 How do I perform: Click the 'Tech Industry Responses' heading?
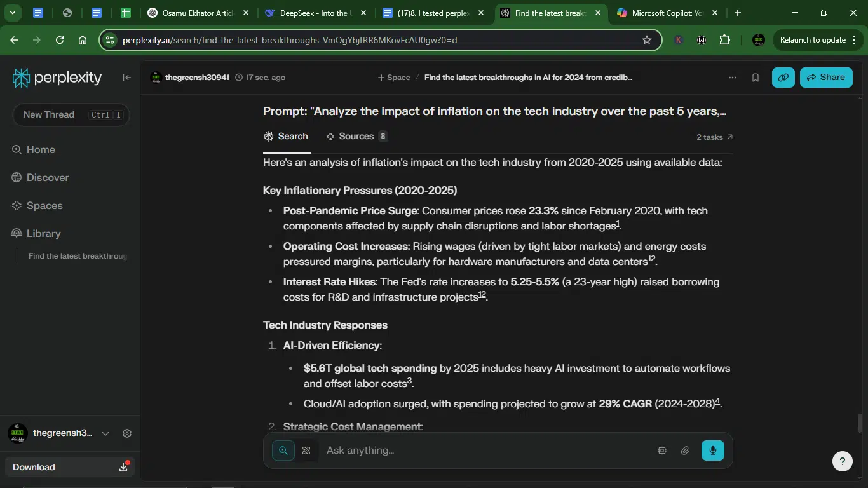tap(325, 325)
